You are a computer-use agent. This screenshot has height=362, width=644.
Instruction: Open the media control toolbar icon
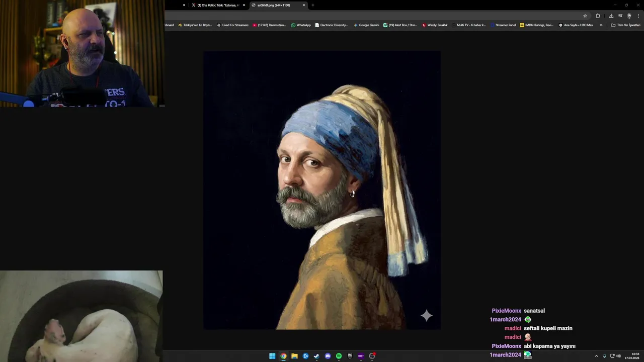(620, 16)
